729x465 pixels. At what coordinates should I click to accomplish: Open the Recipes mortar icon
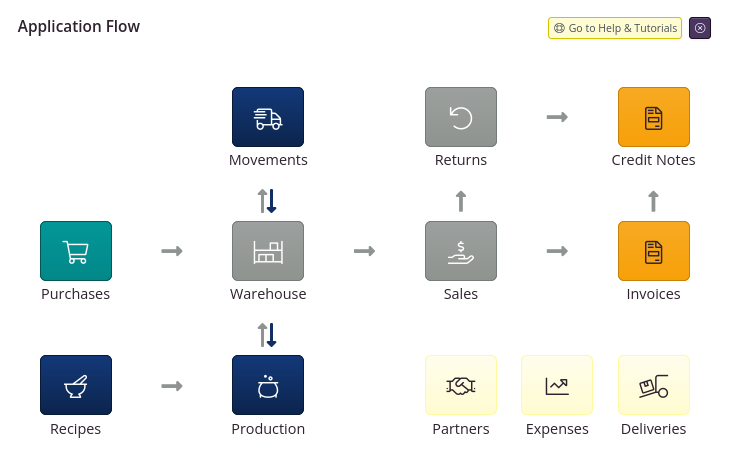[76, 385]
